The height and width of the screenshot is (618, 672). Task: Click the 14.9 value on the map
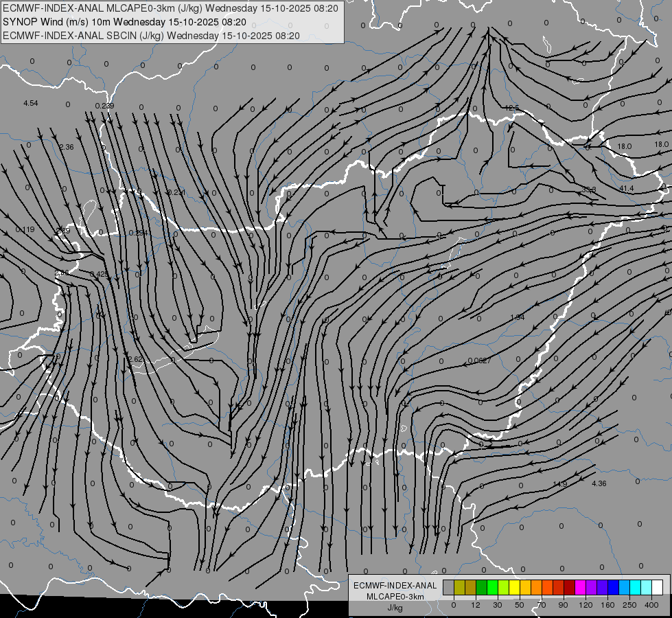559,484
